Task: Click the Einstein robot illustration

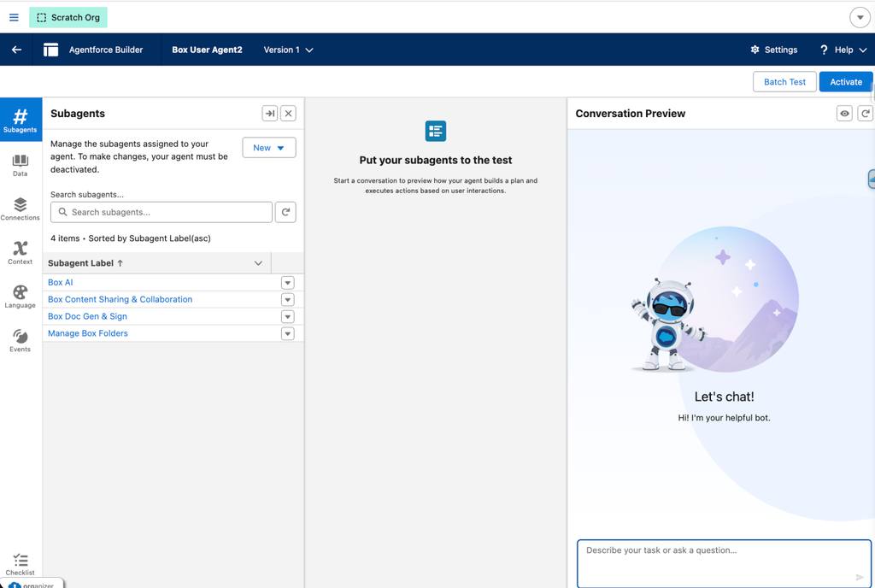Action: [667, 324]
